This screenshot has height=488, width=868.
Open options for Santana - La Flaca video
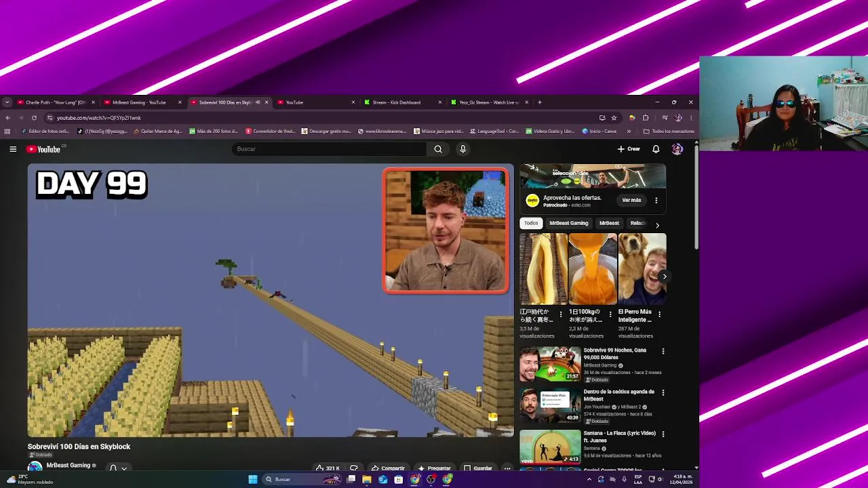pyautogui.click(x=663, y=434)
